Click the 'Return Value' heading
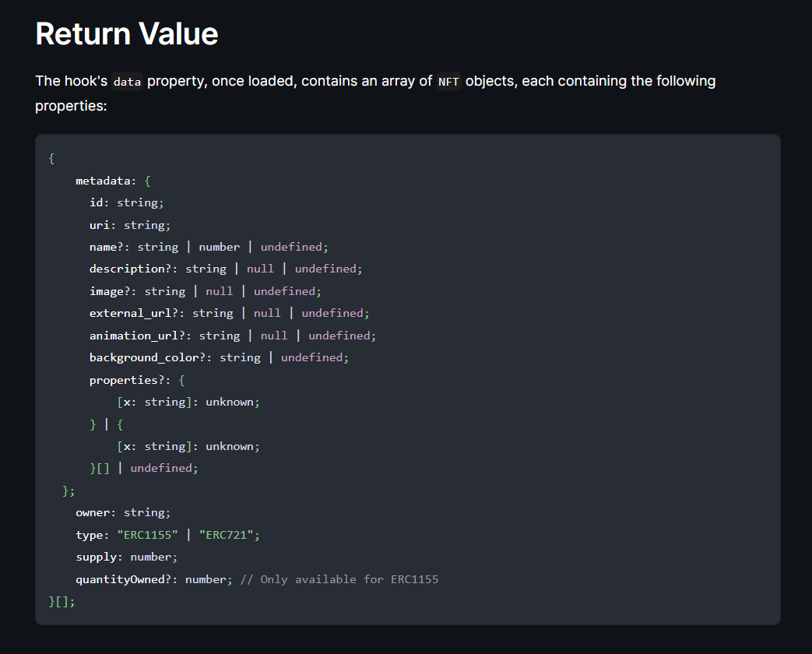The image size is (812, 654). tap(127, 34)
